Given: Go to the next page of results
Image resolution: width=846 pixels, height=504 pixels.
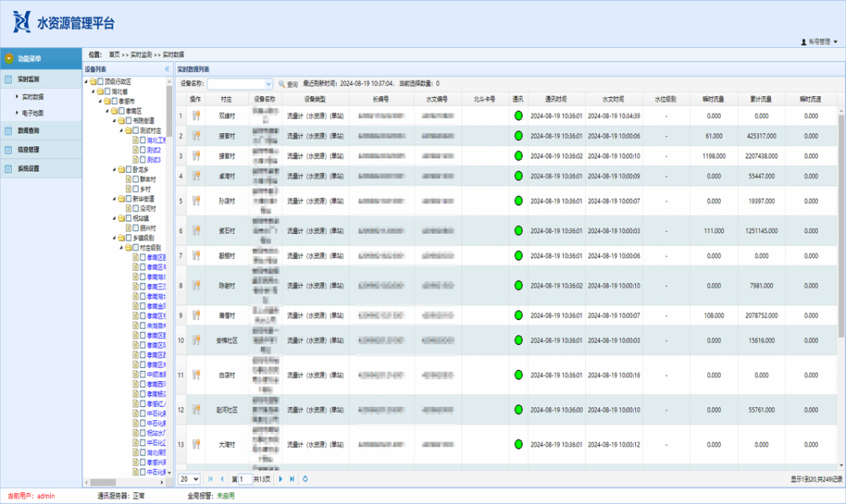Looking at the screenshot, I should [x=280, y=479].
